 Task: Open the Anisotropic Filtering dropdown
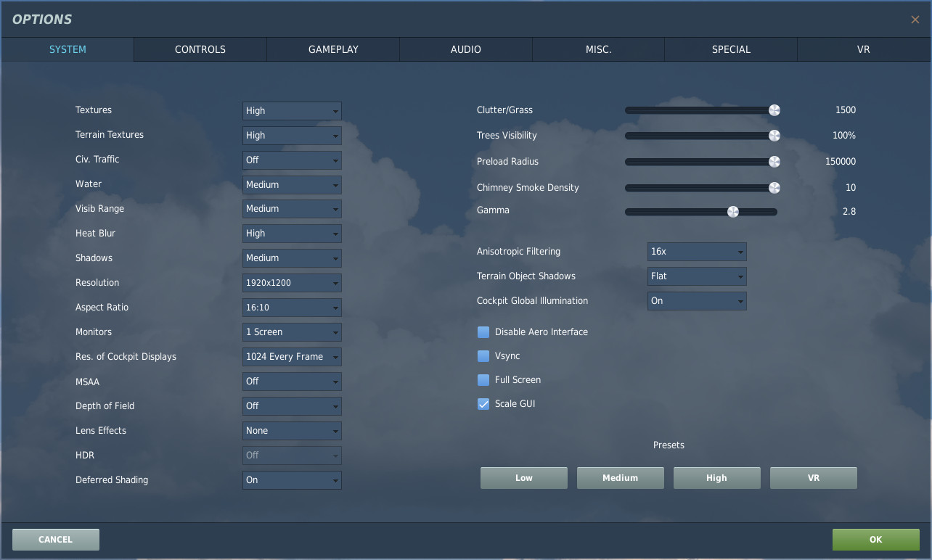coord(697,252)
